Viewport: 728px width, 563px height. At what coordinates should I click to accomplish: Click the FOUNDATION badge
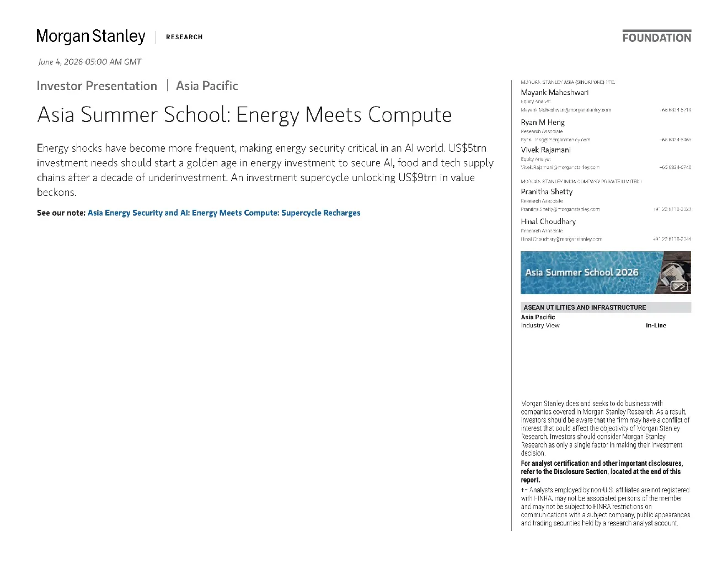[x=656, y=37]
